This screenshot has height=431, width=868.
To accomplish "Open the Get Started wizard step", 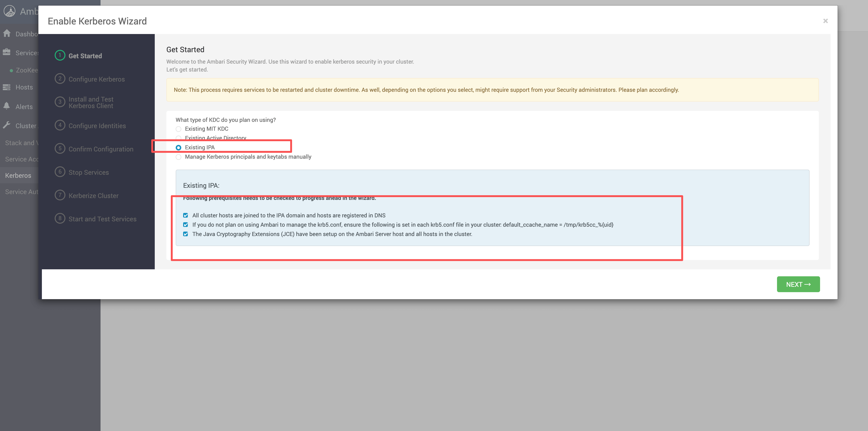I will pyautogui.click(x=85, y=56).
